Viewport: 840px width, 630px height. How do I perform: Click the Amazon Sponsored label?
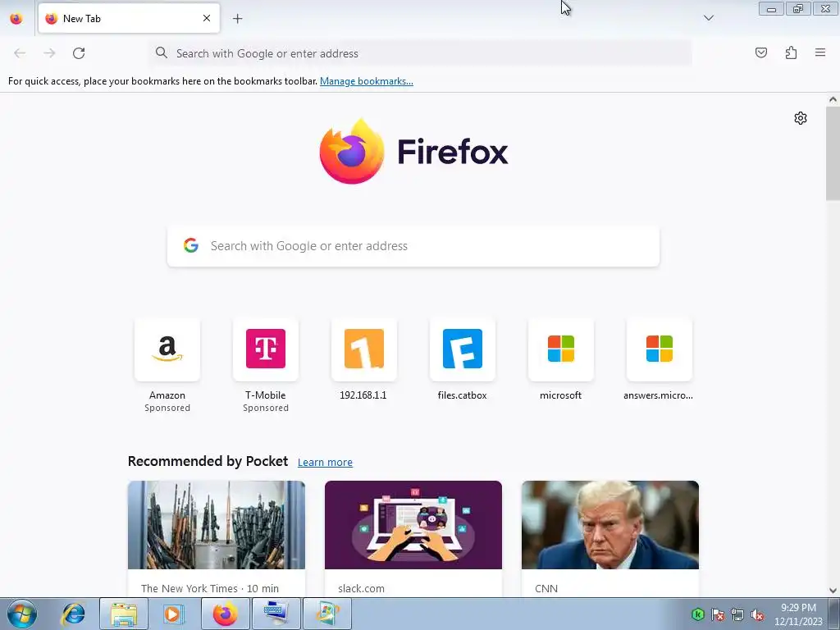coord(167,408)
